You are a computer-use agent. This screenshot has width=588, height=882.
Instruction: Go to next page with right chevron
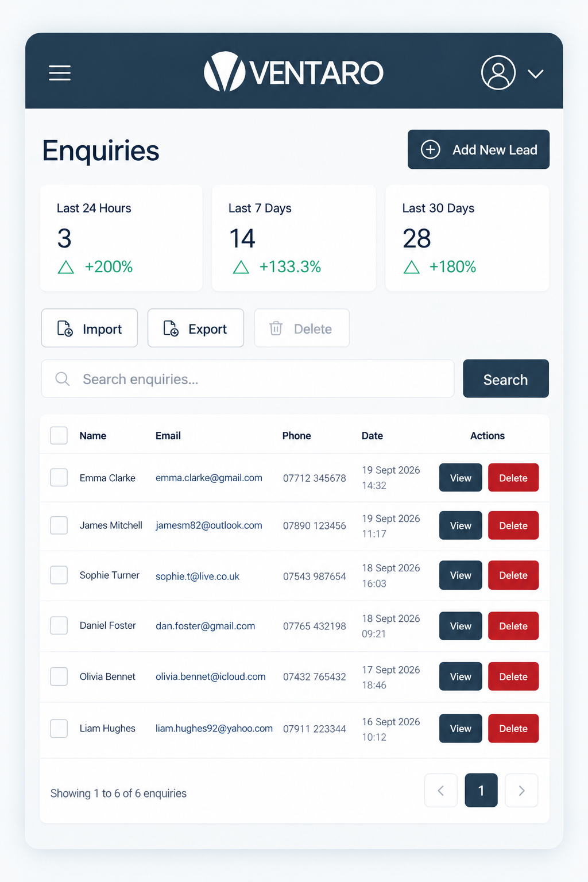click(x=521, y=790)
